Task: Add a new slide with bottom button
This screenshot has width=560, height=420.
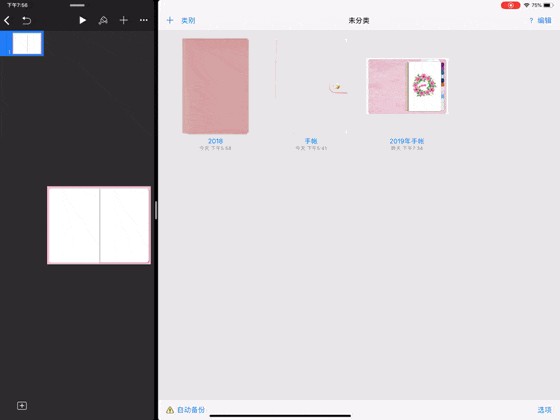Action: (x=22, y=406)
